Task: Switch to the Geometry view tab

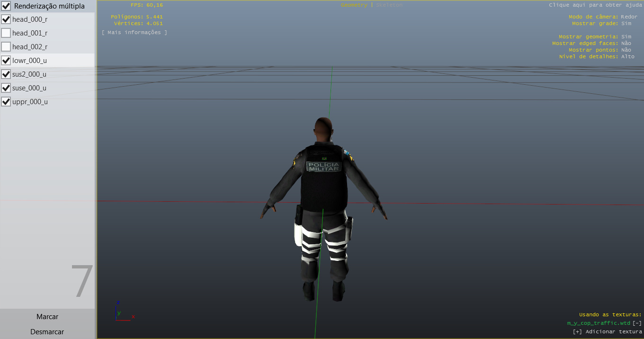Action: tap(354, 5)
